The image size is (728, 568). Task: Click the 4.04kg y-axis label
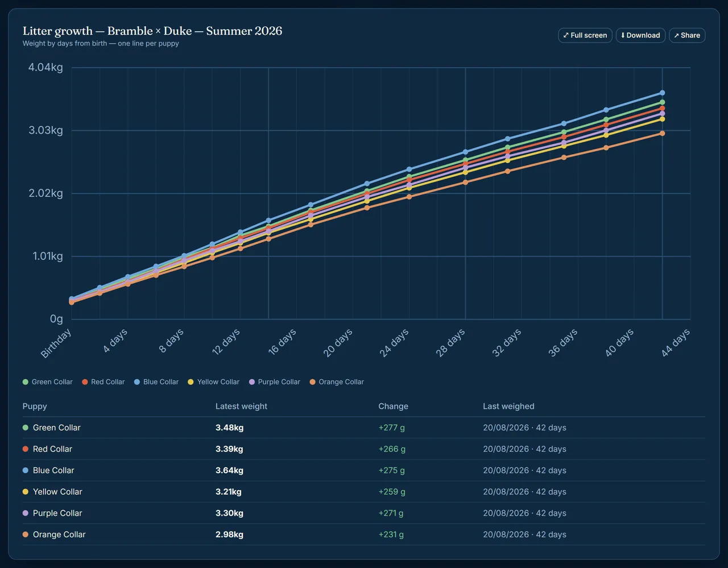click(45, 67)
